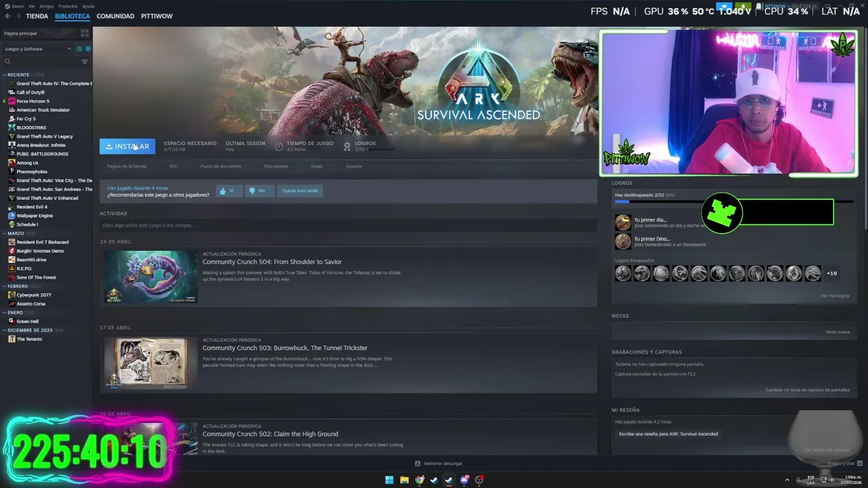Open File Explorer from the taskbar
The height and width of the screenshot is (488, 868).
(x=404, y=480)
